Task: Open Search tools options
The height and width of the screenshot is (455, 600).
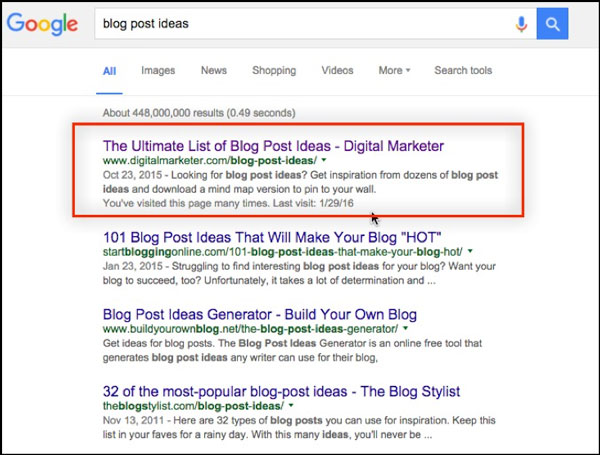Action: click(x=463, y=70)
